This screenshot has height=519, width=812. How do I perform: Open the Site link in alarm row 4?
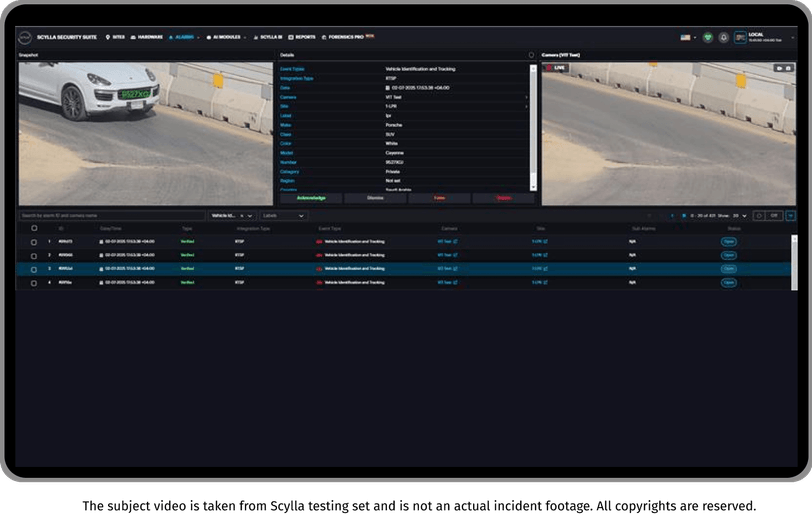coord(540,282)
